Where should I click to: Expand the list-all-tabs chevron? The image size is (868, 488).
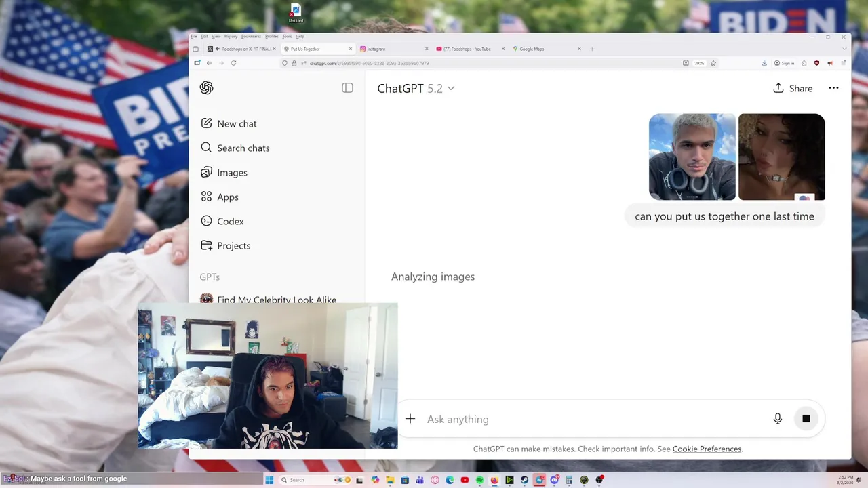coord(844,49)
